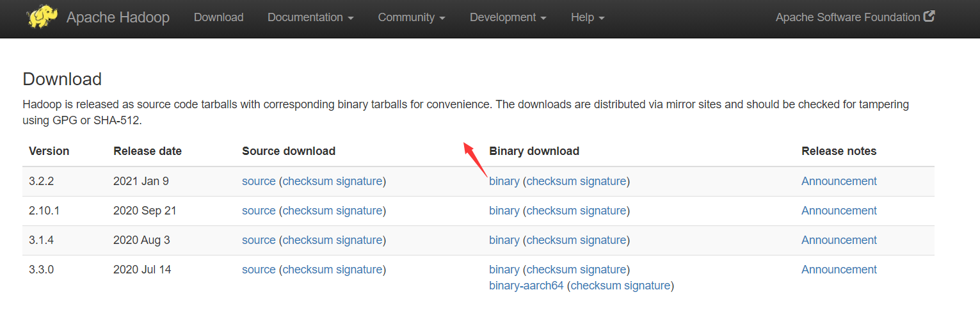Download binary-aarch64 for version 3.3.0
The width and height of the screenshot is (980, 324).
526,286
